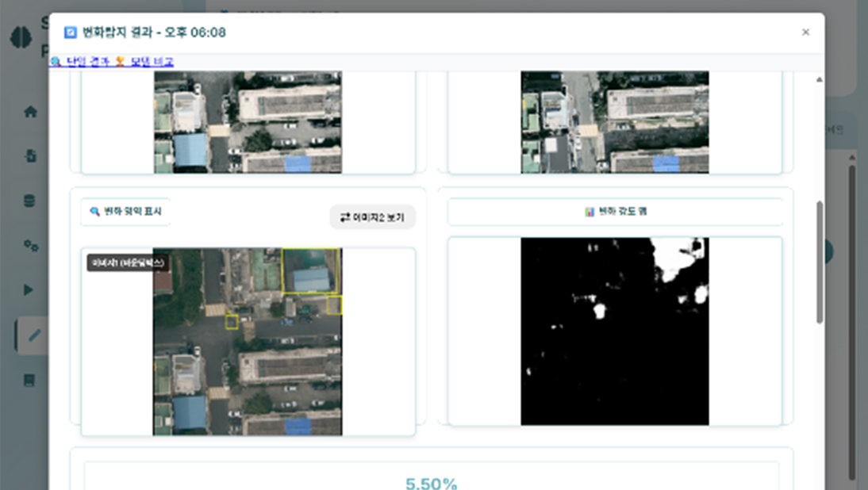Click the large yellow bounding box on the image

coord(309,271)
